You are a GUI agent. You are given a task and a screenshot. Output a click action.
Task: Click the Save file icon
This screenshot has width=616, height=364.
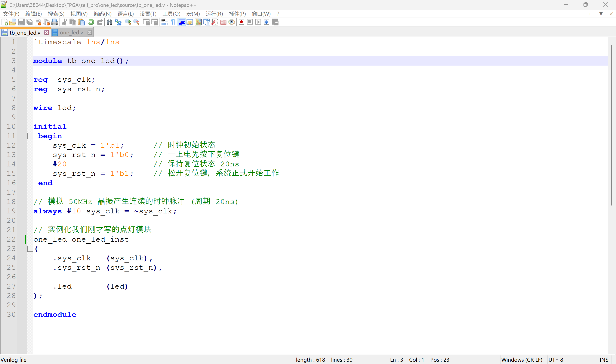21,22
